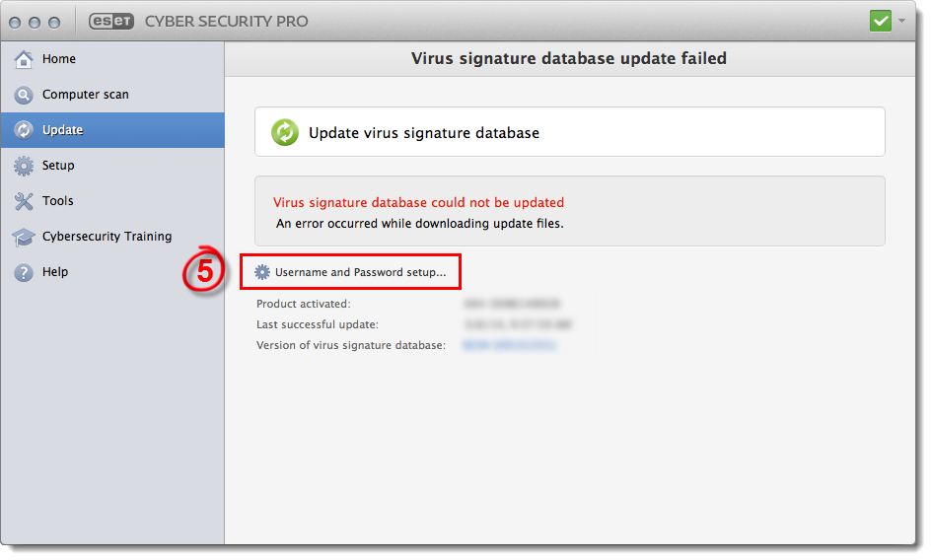Click the green protection status checkmark
931x560 pixels.
[x=881, y=22]
